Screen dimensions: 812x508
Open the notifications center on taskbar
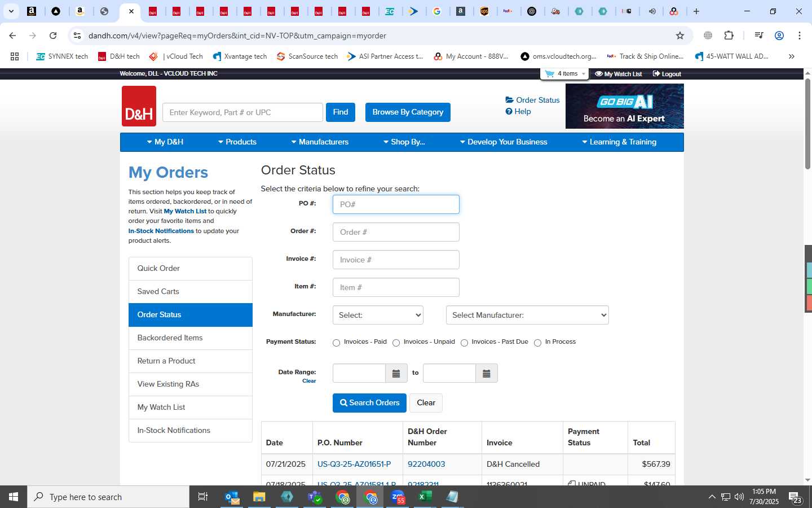tap(796, 497)
